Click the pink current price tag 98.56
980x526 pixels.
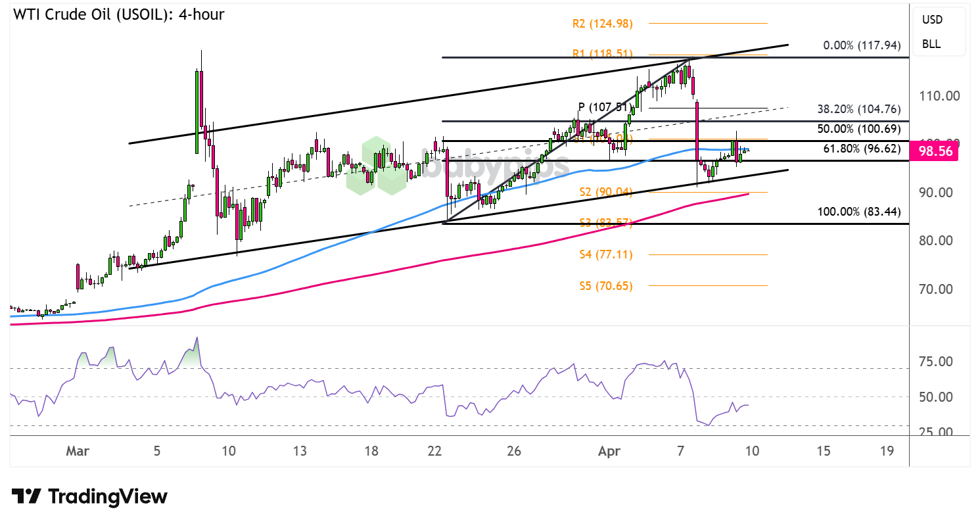coord(935,151)
